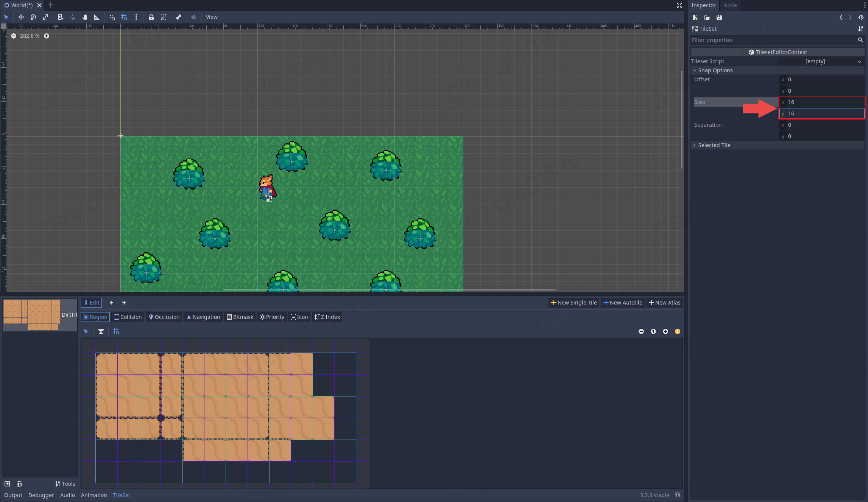
Task: Select the Rotate mode tool
Action: (x=33, y=17)
